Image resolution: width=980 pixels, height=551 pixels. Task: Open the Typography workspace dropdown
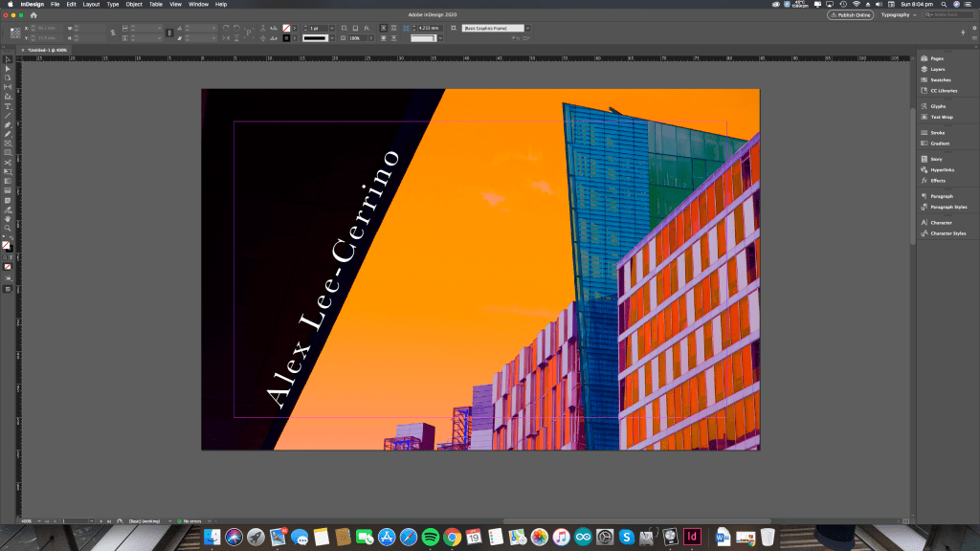tap(899, 15)
